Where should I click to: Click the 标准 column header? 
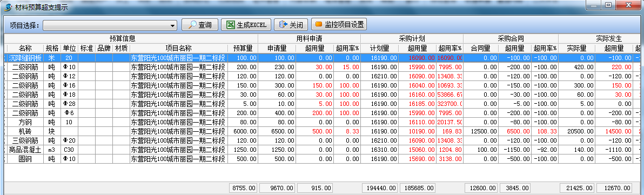(x=86, y=49)
